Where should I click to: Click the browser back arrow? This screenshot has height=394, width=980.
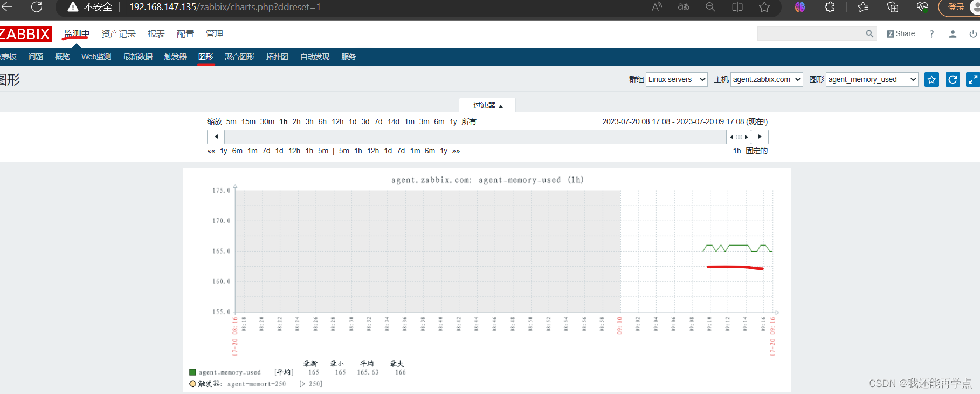(x=7, y=7)
